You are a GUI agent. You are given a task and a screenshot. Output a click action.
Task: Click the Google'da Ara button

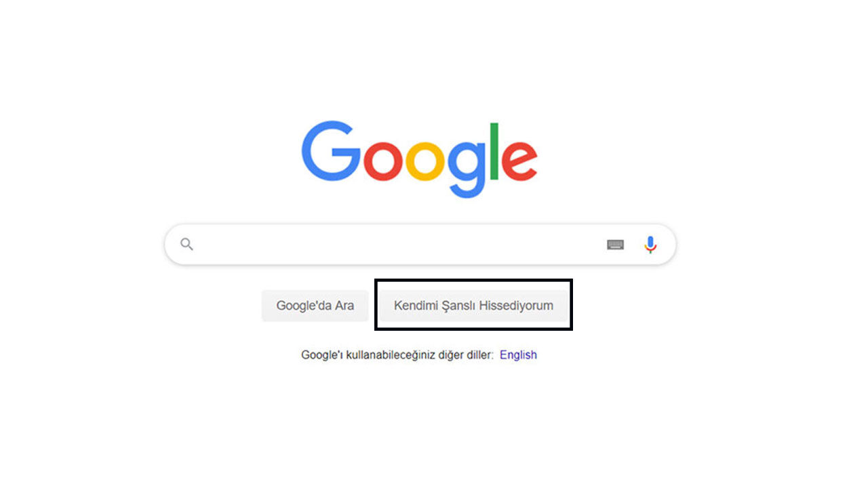click(x=315, y=306)
